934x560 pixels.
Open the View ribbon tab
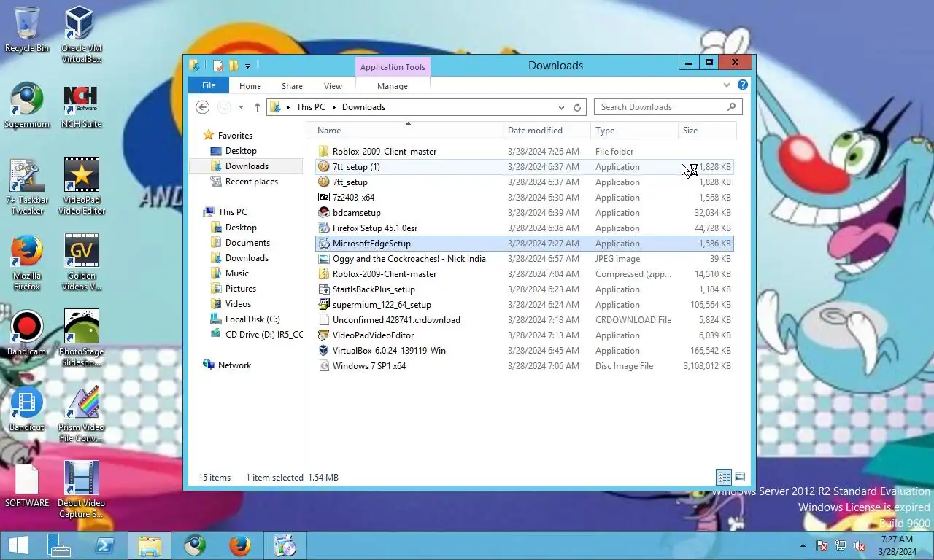(x=333, y=86)
